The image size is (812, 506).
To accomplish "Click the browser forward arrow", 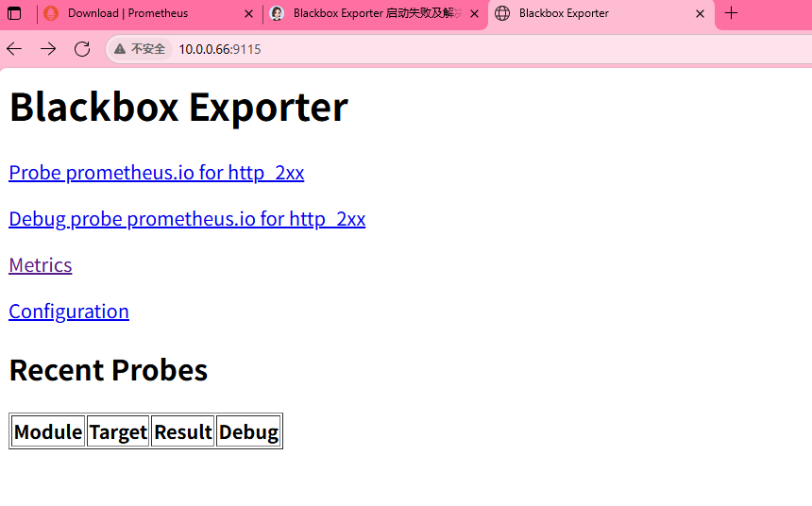I will pos(48,49).
